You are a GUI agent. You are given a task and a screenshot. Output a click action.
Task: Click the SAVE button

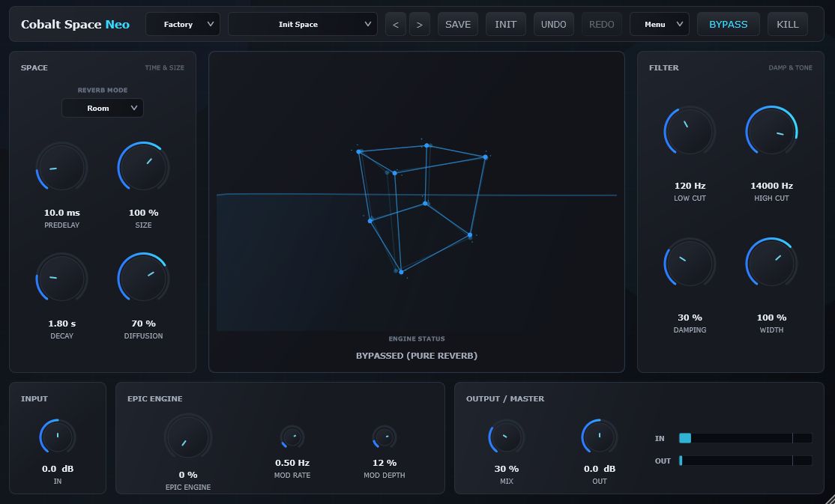click(x=458, y=25)
